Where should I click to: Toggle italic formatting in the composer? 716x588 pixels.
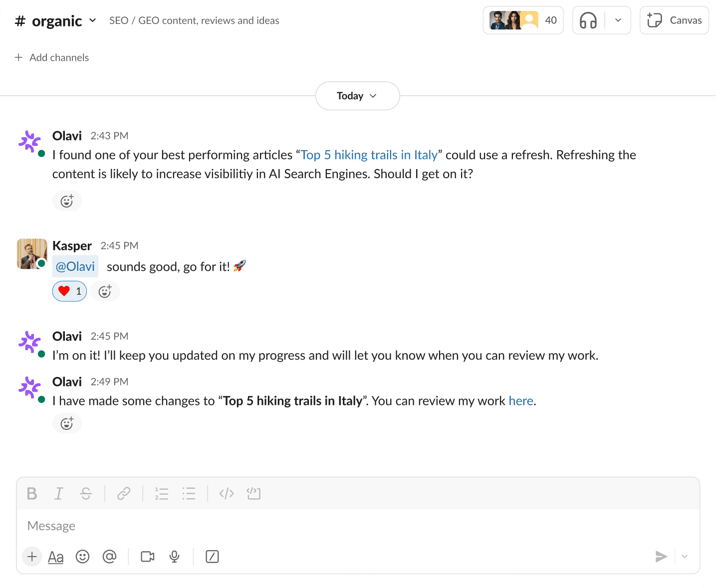pyautogui.click(x=58, y=494)
